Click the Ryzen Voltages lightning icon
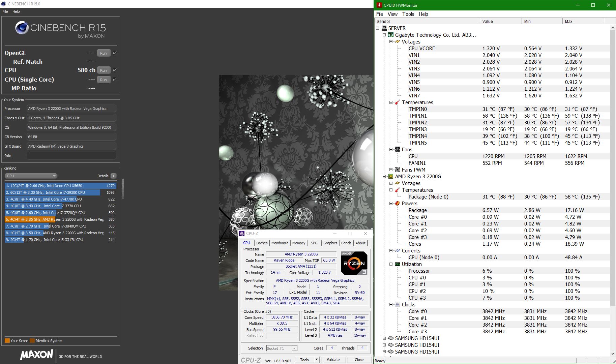Image resolution: width=616 pixels, height=364 pixels. (x=398, y=183)
